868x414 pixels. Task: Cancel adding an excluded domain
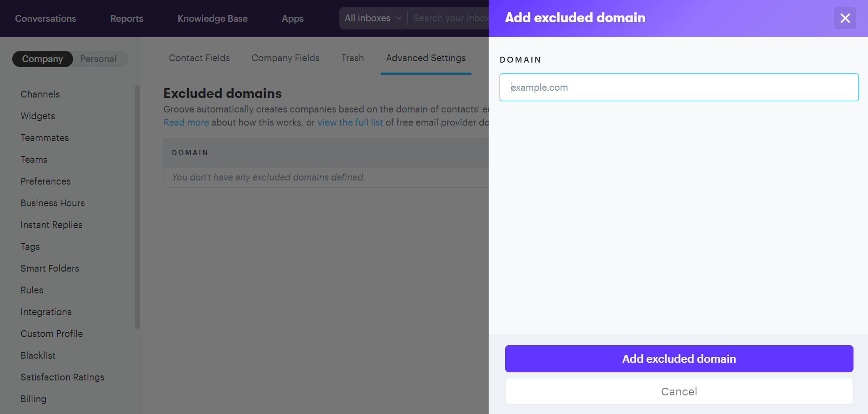click(679, 391)
